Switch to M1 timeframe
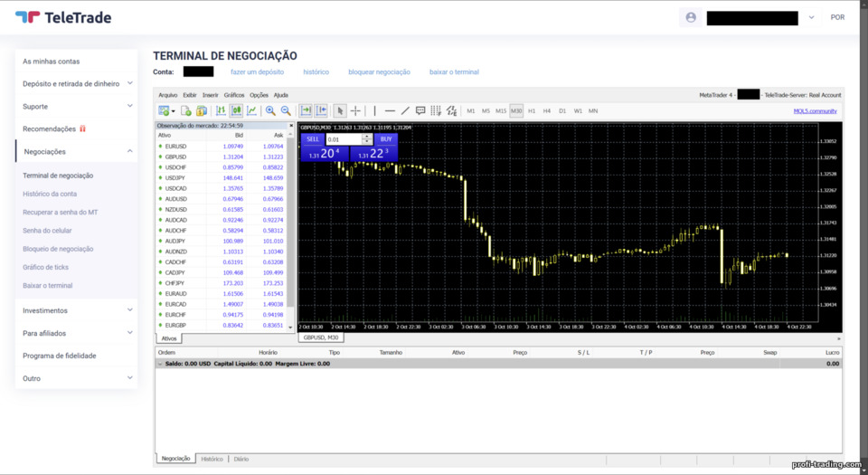868x475 pixels. (x=470, y=110)
